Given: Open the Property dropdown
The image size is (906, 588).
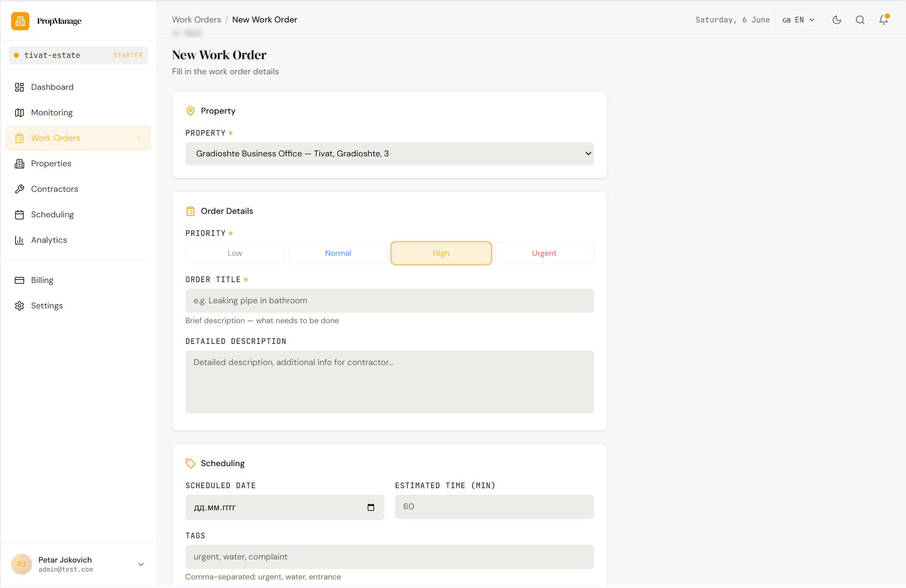Looking at the screenshot, I should tap(390, 154).
